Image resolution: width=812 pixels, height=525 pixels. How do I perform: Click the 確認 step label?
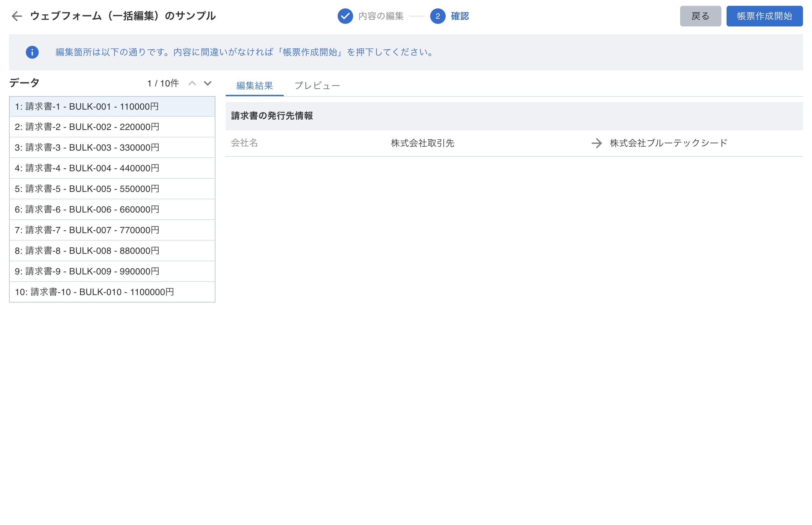(460, 16)
